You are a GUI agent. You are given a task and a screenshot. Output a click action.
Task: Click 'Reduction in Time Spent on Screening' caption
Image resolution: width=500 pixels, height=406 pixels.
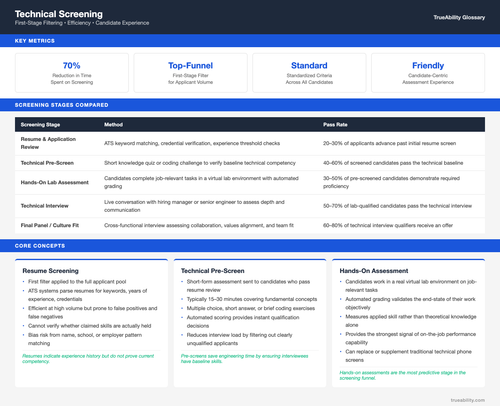72,79
